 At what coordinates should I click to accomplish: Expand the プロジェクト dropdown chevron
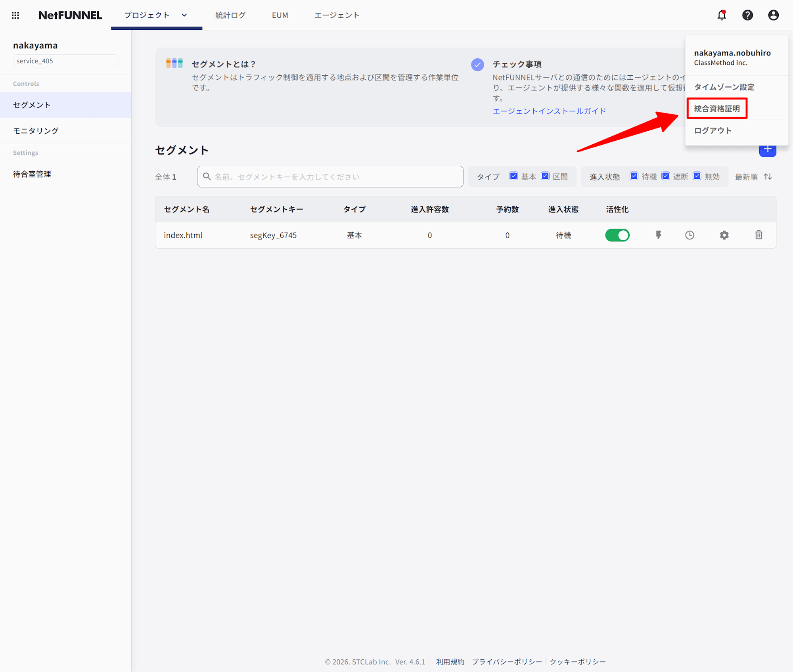[x=184, y=15]
